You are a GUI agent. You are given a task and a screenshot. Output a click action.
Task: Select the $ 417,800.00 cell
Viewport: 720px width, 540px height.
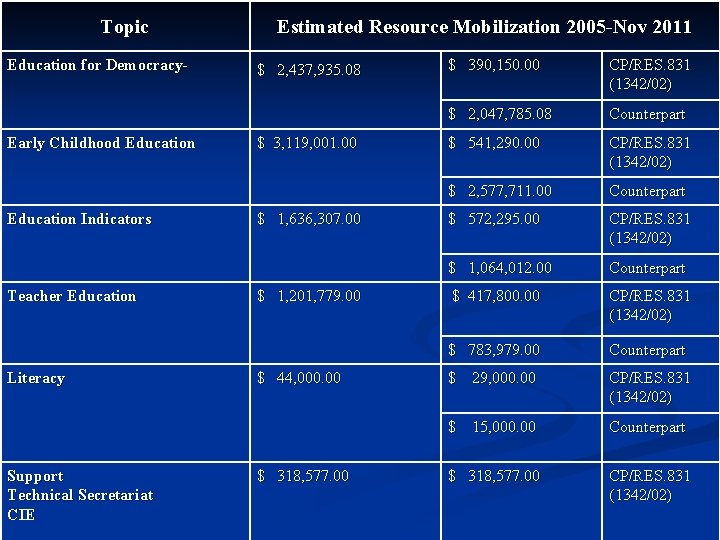[521, 309]
